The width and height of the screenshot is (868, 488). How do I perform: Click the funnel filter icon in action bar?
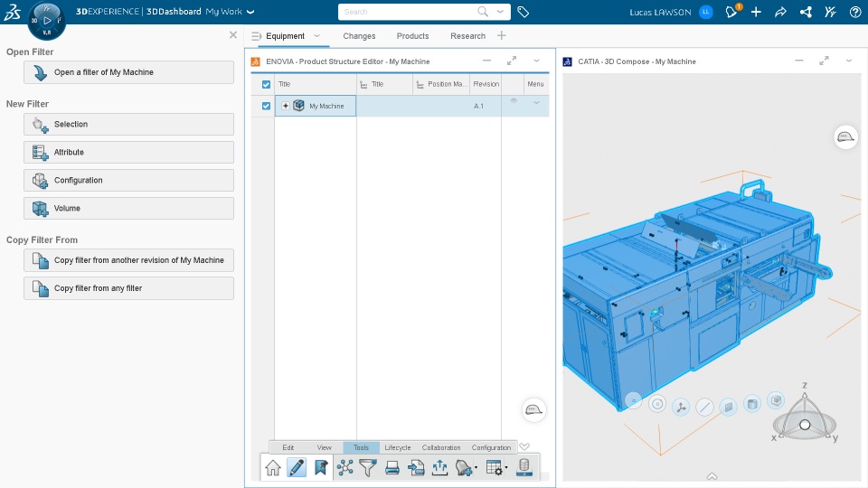coord(368,467)
